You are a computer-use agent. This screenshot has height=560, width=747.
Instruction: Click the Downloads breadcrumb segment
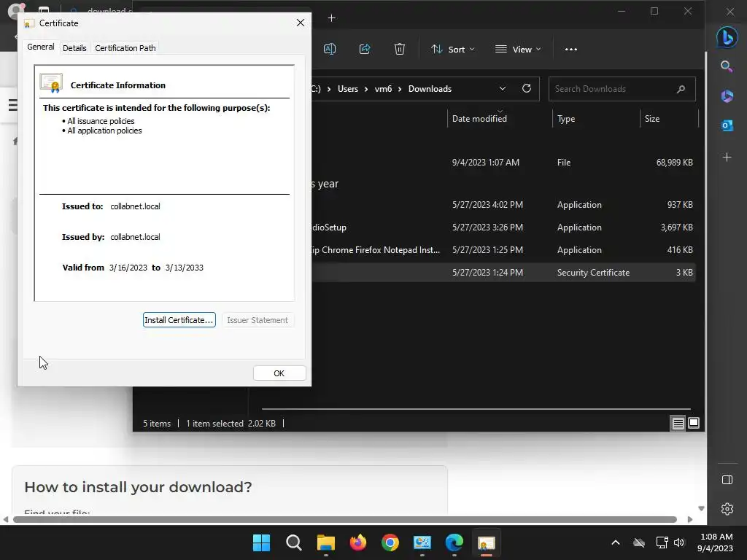pos(430,89)
